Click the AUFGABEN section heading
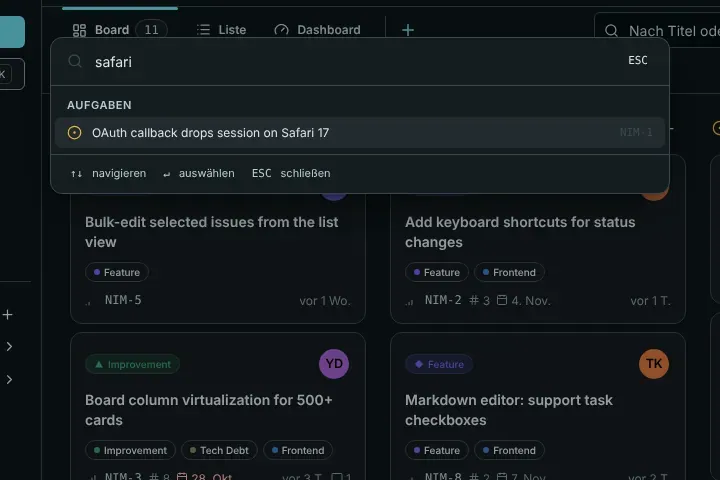This screenshot has height=480, width=720. pyautogui.click(x=99, y=105)
